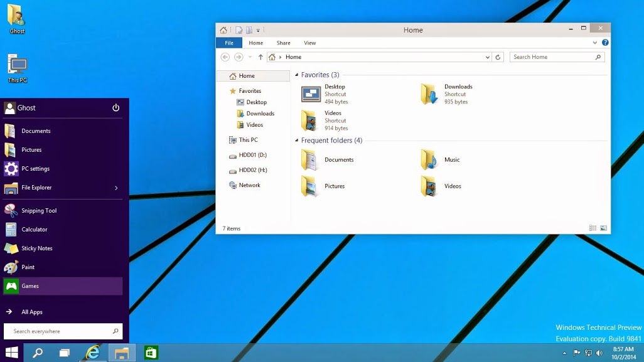Click the Properties quick access icon
Screen dimensions: 644x362
click(239, 30)
